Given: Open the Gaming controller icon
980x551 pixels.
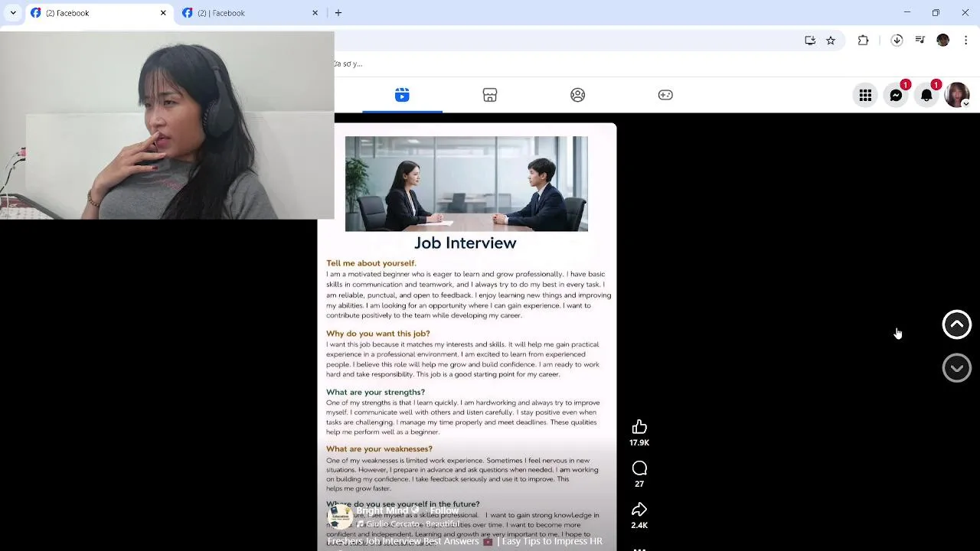Looking at the screenshot, I should pos(665,95).
